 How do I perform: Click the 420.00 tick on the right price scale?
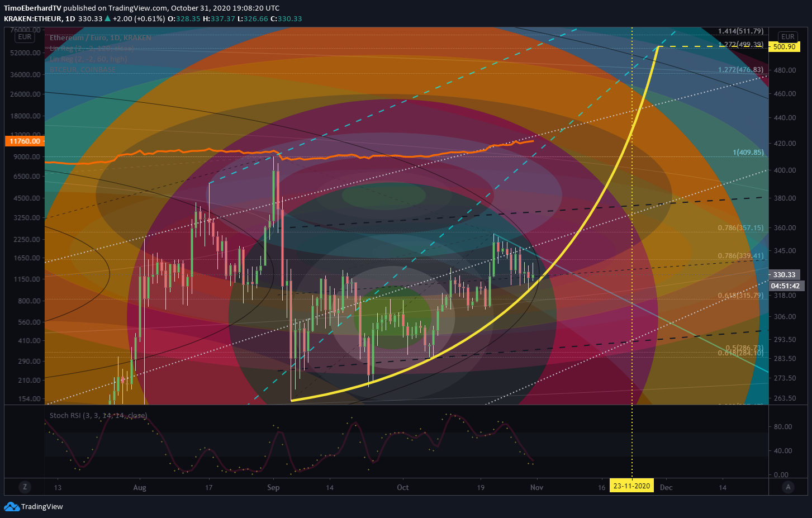coord(785,144)
